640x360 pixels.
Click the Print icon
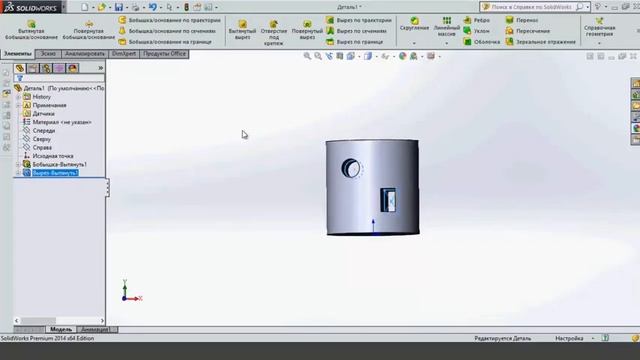tap(135, 7)
